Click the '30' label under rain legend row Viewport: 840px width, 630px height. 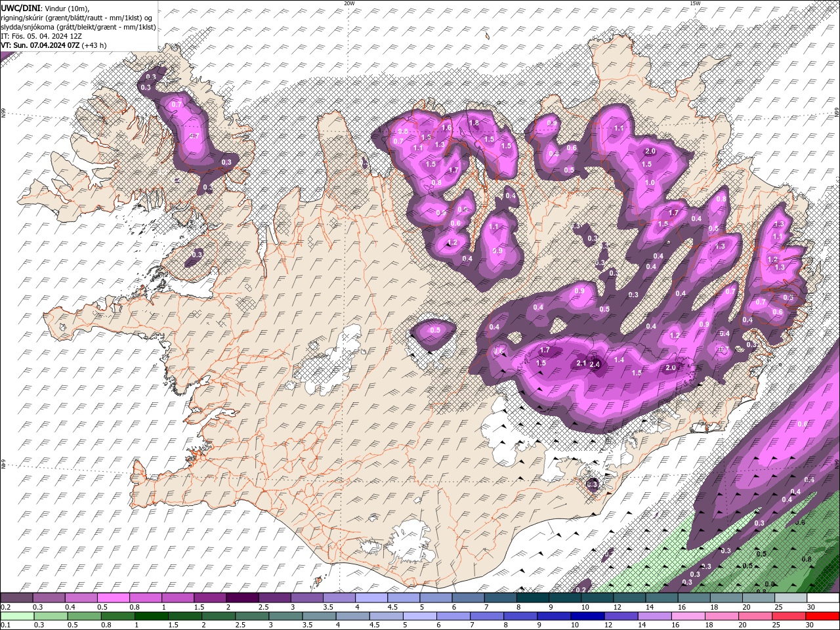(x=808, y=625)
